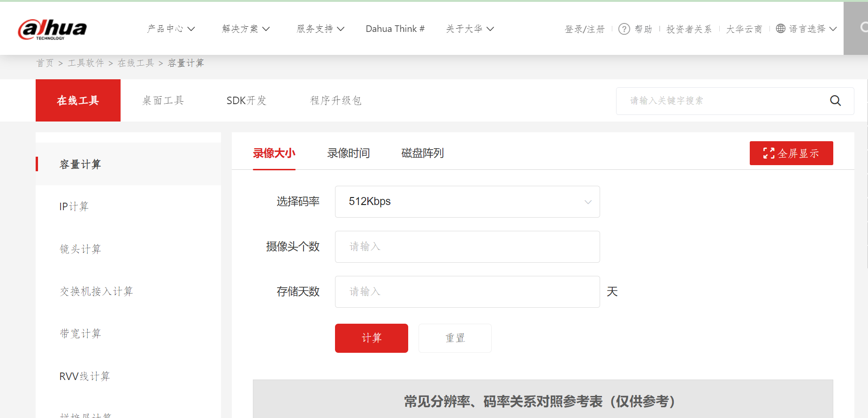
Task: Expand the 语言选择 dropdown
Action: click(x=813, y=29)
